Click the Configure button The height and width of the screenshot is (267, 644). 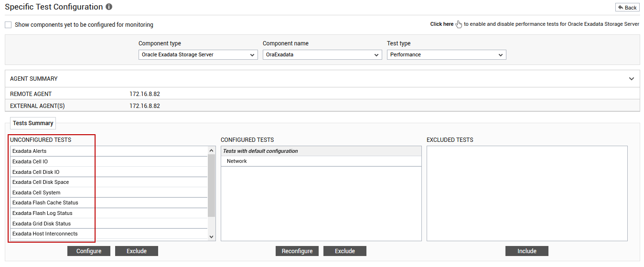click(x=89, y=251)
